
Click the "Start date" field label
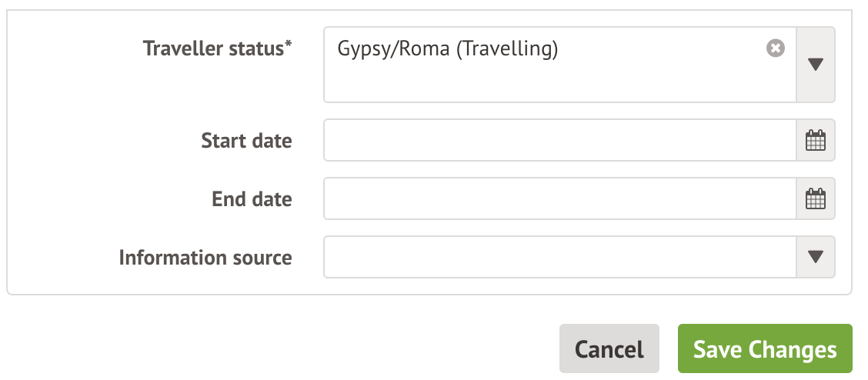tap(246, 141)
